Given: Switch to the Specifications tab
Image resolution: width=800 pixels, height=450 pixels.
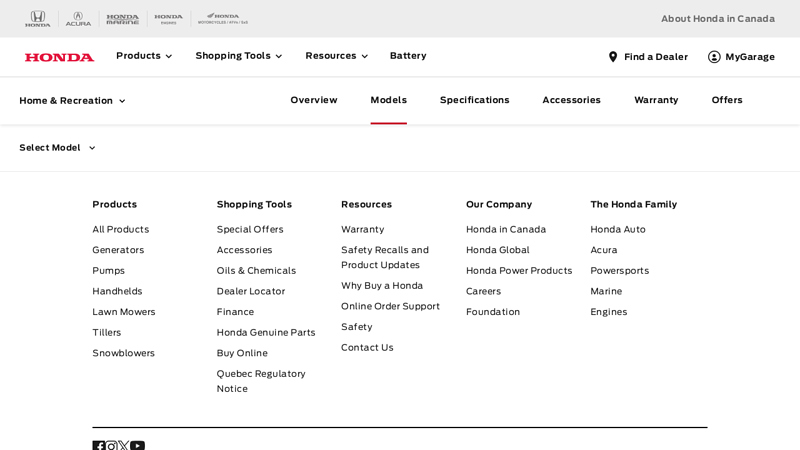Looking at the screenshot, I should click(x=474, y=100).
